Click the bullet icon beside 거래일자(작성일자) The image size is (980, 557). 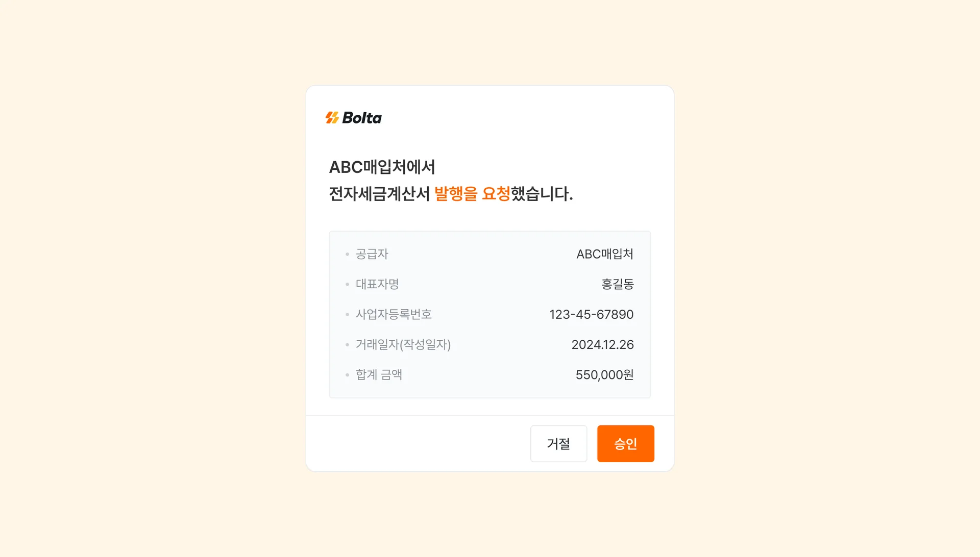[x=347, y=344]
